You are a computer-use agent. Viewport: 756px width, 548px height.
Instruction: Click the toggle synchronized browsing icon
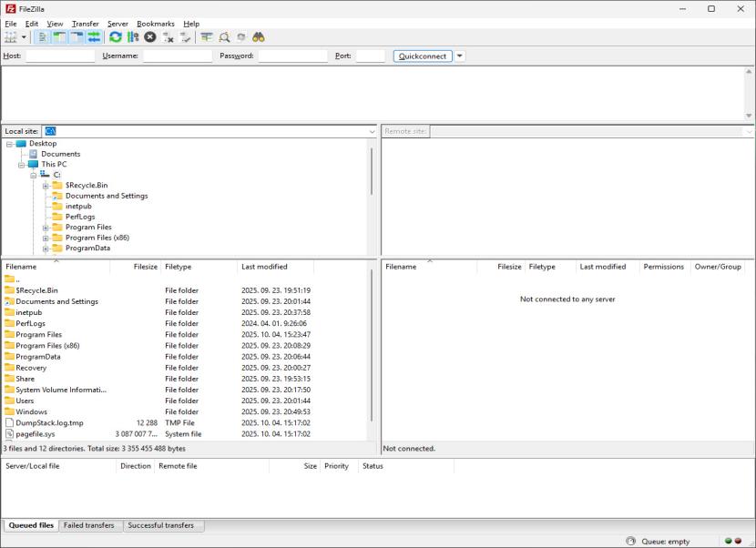pyautogui.click(x=241, y=37)
